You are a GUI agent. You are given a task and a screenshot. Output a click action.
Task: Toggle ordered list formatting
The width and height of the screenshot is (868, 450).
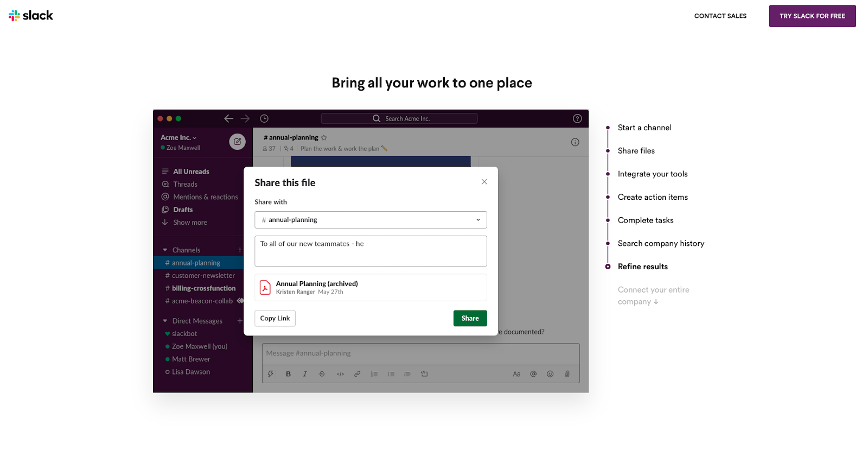point(374,374)
